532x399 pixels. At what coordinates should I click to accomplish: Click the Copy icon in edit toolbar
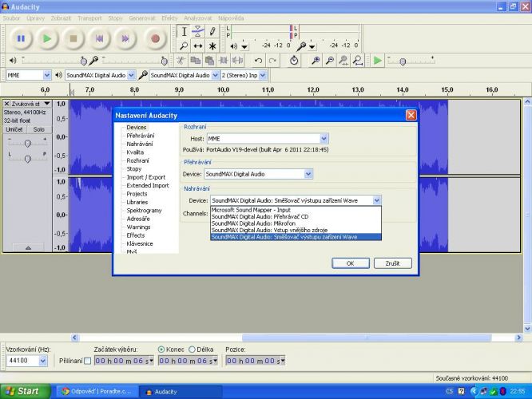click(x=195, y=61)
